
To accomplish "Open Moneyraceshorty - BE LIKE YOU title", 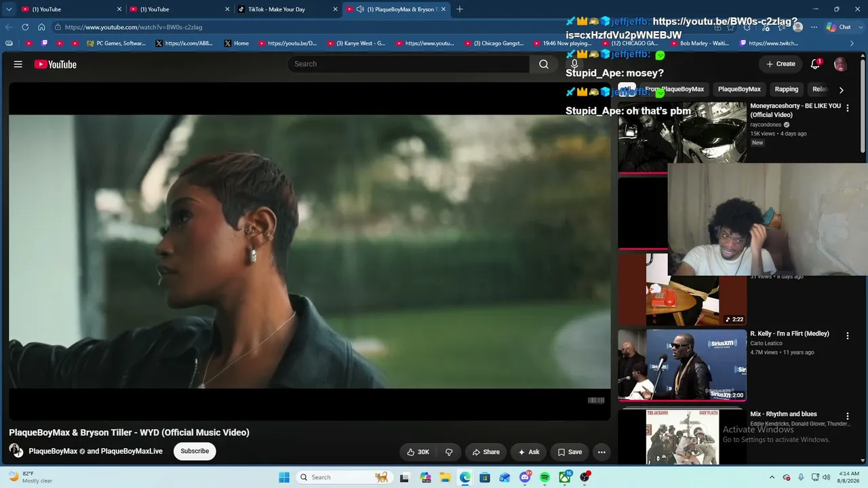I will [x=795, y=110].
